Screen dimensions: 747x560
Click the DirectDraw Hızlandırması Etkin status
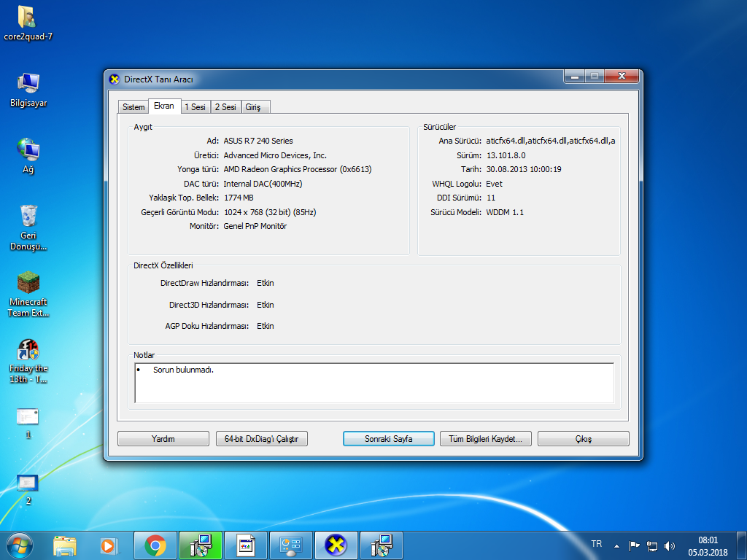coord(266,283)
